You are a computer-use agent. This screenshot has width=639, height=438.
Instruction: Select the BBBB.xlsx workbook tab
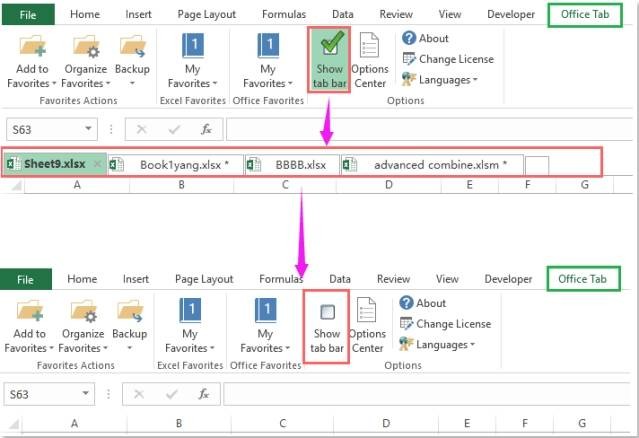(x=296, y=164)
